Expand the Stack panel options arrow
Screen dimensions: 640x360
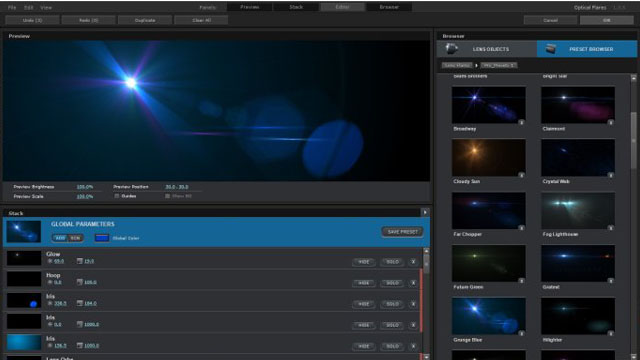click(x=424, y=212)
